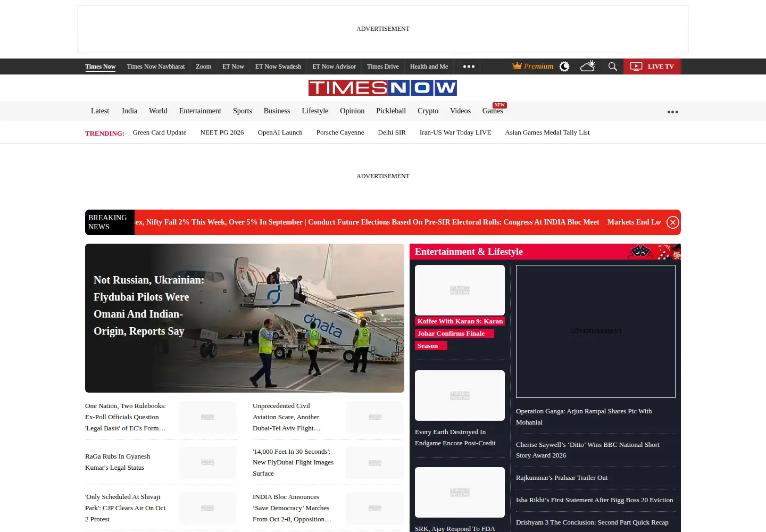Click thumbnail beside RaGa Rubs In Gyanesh
The width and height of the screenshot is (766, 532).
(x=207, y=463)
